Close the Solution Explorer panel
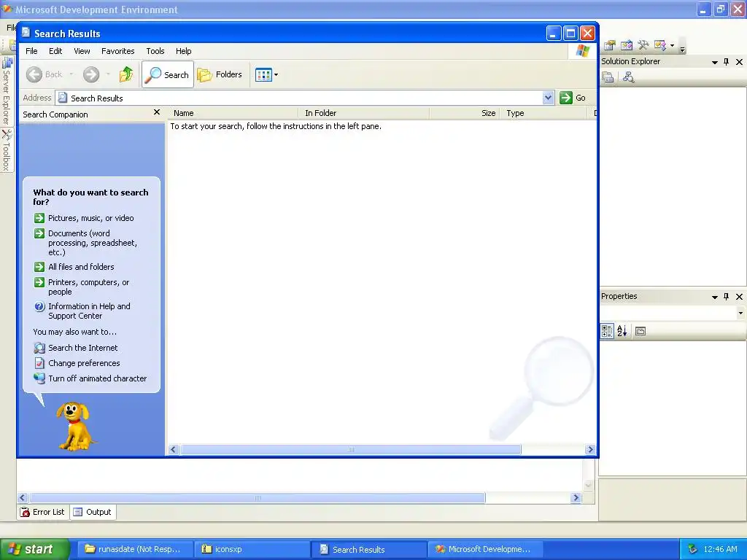 tap(740, 62)
